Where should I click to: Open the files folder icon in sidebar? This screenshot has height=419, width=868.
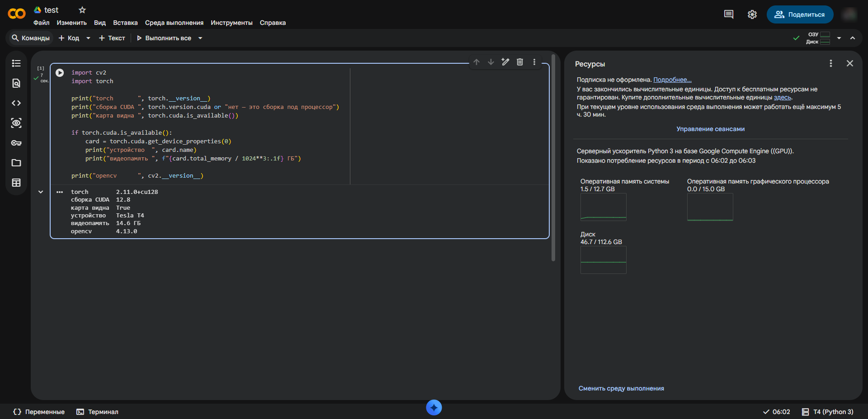[16, 163]
